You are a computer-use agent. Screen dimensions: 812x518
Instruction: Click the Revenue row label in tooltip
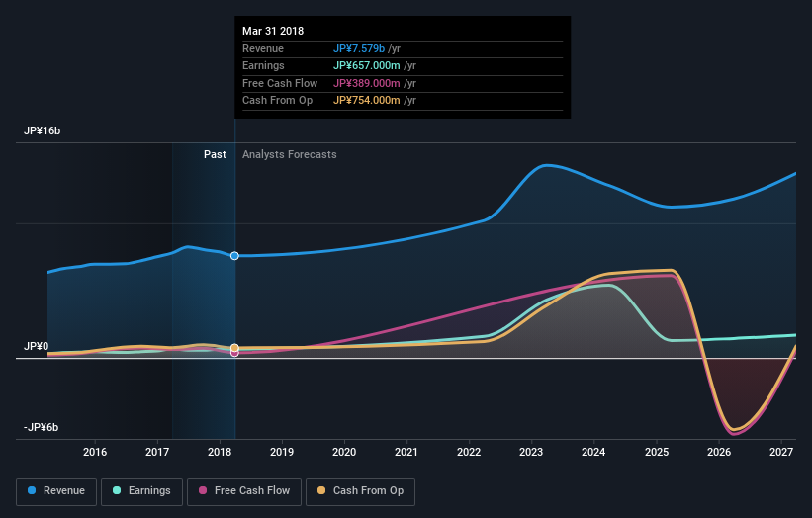(x=263, y=48)
